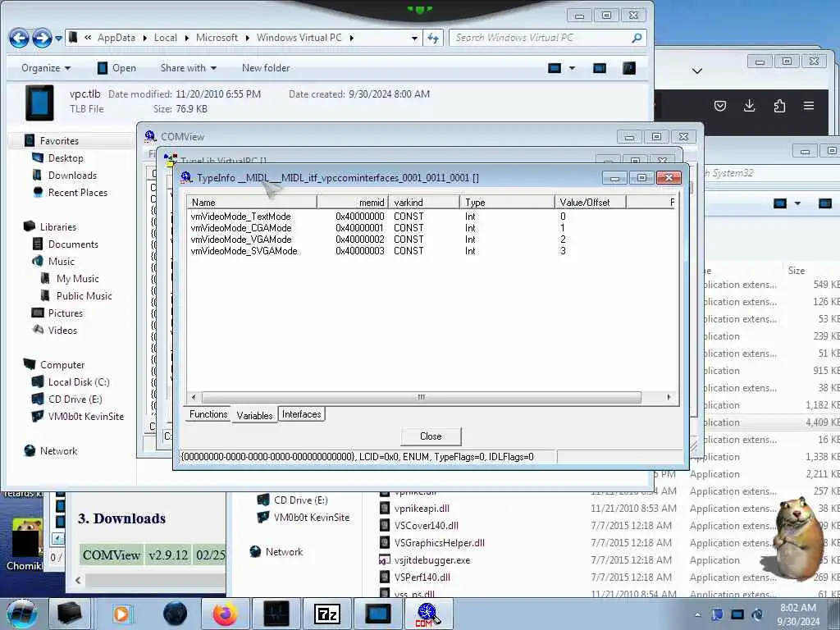Select Recent Places in navigation pane
Screen dimensions: 840x630
pos(78,192)
